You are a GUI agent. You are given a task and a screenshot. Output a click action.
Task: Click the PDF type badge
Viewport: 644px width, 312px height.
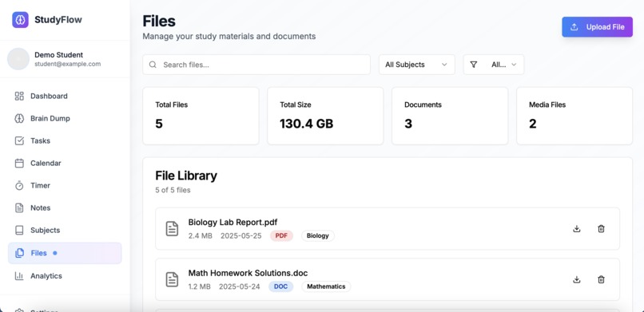pos(281,235)
